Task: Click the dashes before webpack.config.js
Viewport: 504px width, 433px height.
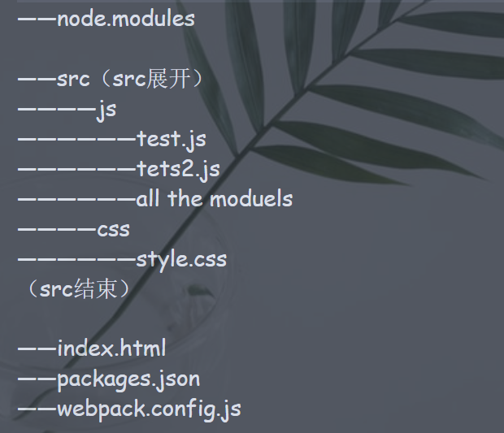Action: click(x=37, y=409)
